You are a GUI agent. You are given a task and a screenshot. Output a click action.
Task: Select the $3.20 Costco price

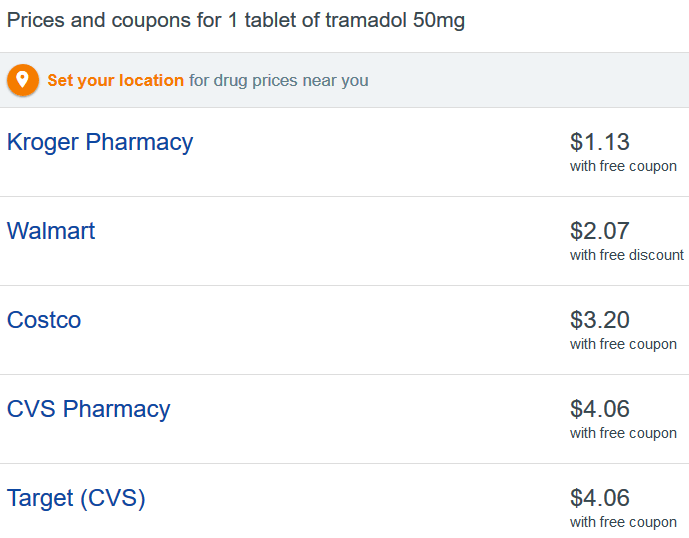coord(600,320)
